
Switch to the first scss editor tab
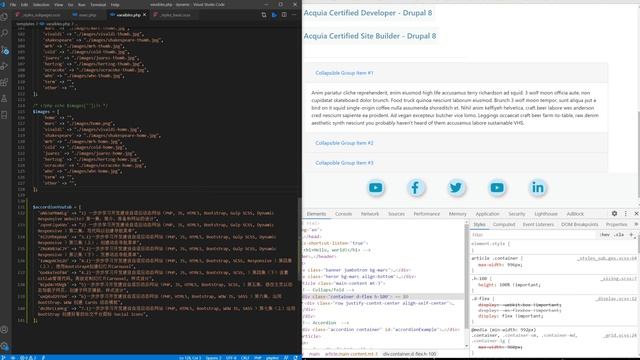pos(41,15)
